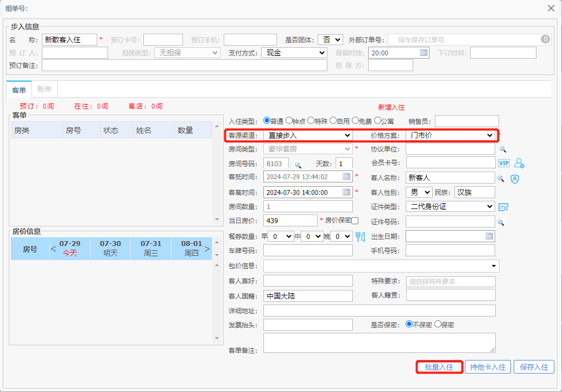Screen dimensions: 562x392
Task: Click the 07-30 明天 date column
Action: 110,248
